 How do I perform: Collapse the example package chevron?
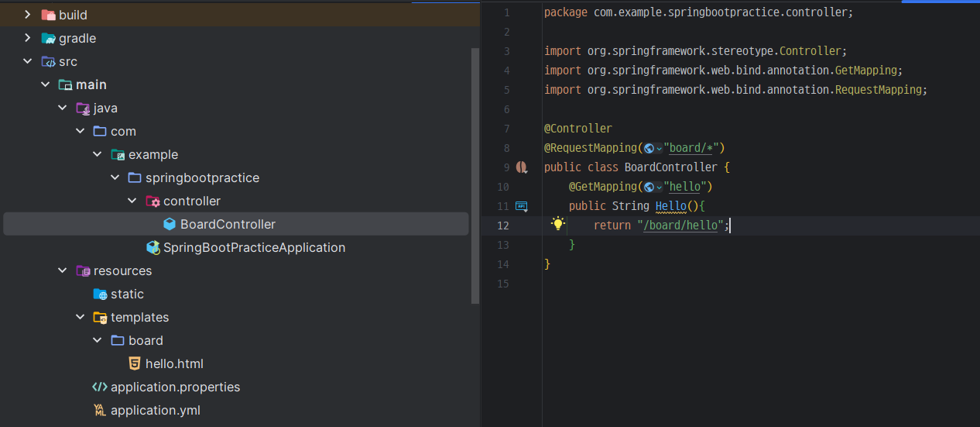[98, 154]
